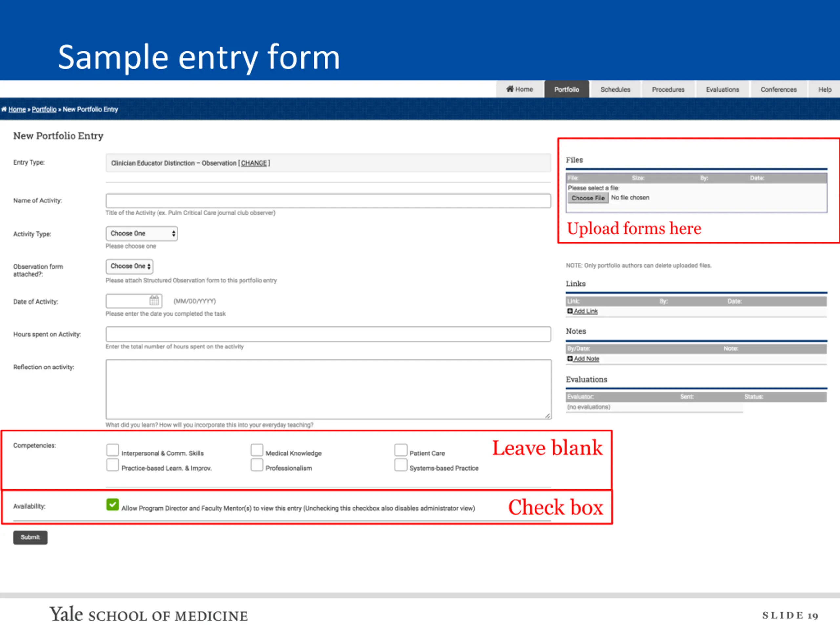Check Practice-based Learn. & Improv. competency

113,465
